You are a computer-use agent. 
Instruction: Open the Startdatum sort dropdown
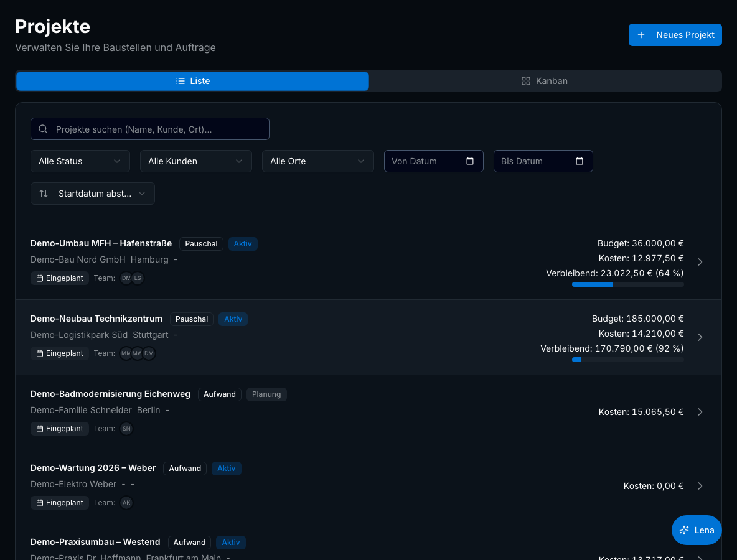click(x=93, y=194)
